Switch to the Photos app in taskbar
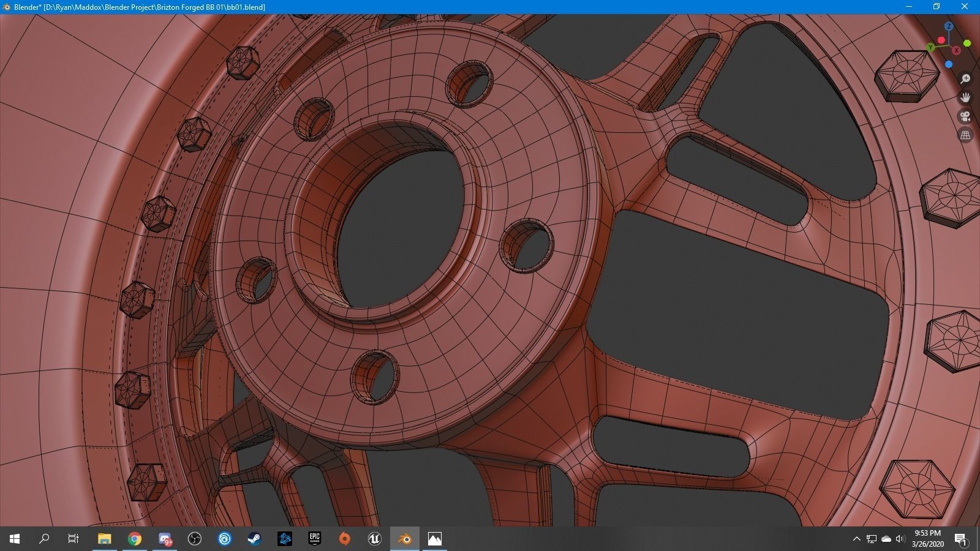 point(435,539)
